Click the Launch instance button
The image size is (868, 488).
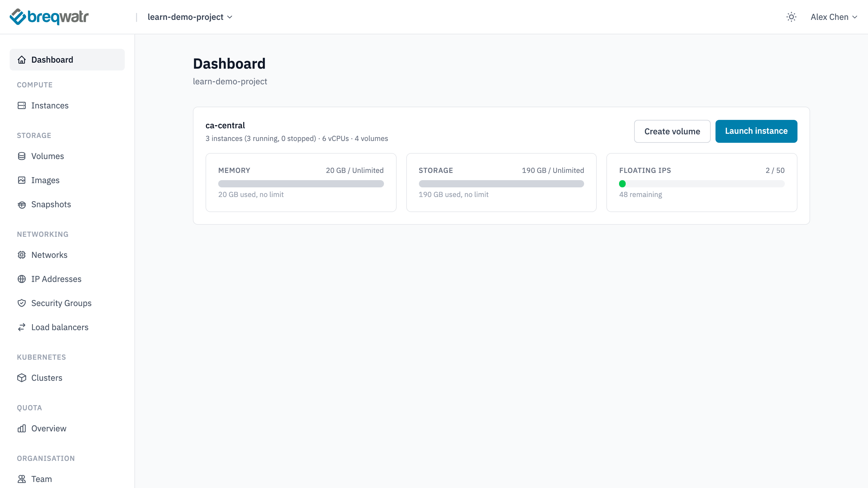tap(756, 131)
